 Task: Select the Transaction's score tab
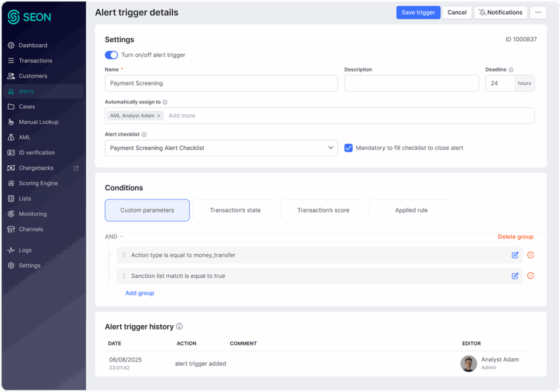(323, 210)
